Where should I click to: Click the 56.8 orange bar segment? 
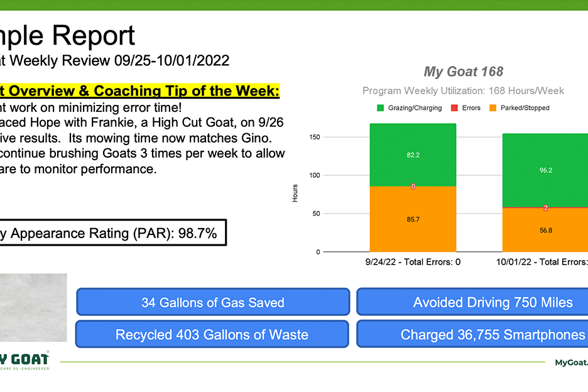pyautogui.click(x=545, y=230)
